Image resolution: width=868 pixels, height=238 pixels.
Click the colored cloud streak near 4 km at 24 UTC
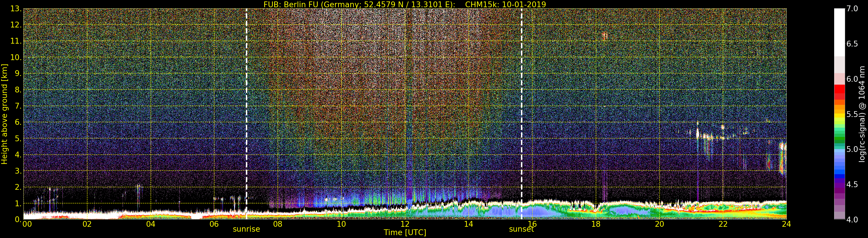click(783, 158)
